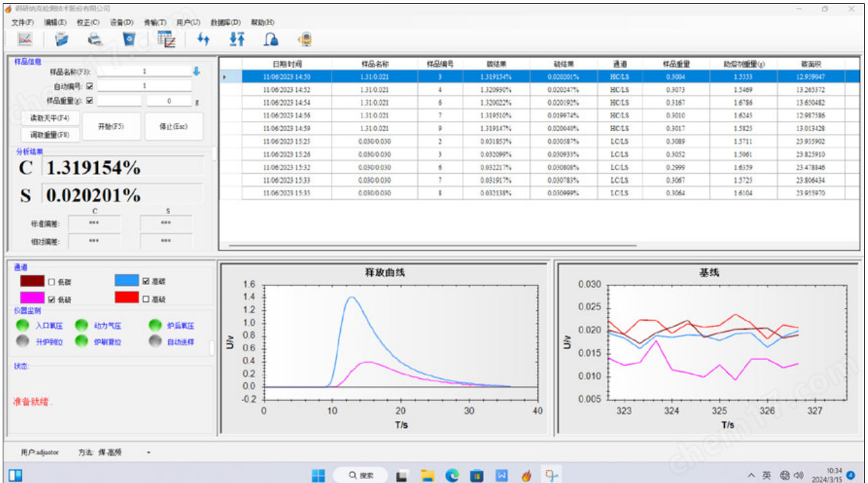Screen dimensions: 868x483
Task: Open the 设备(D) menu
Action: coord(121,22)
